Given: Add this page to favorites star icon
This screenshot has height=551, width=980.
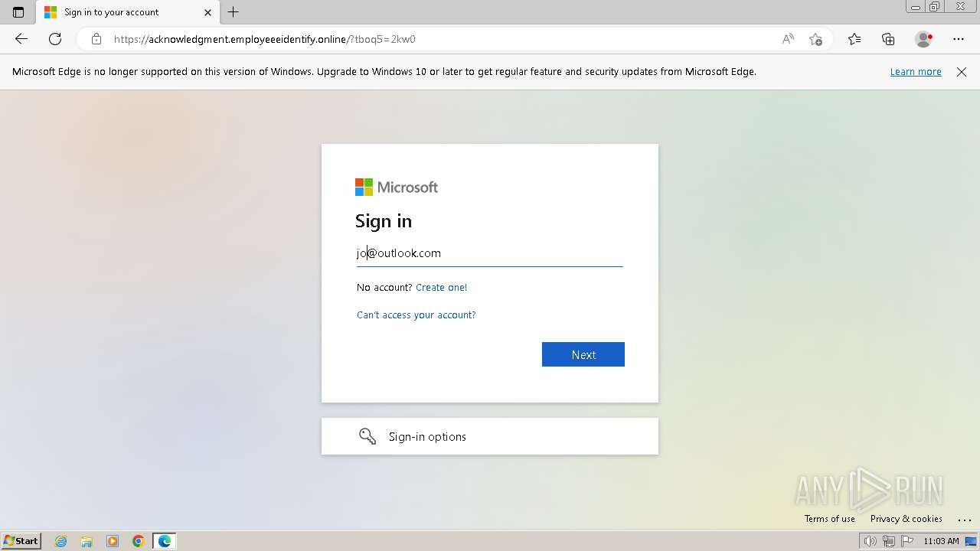Looking at the screenshot, I should point(815,39).
